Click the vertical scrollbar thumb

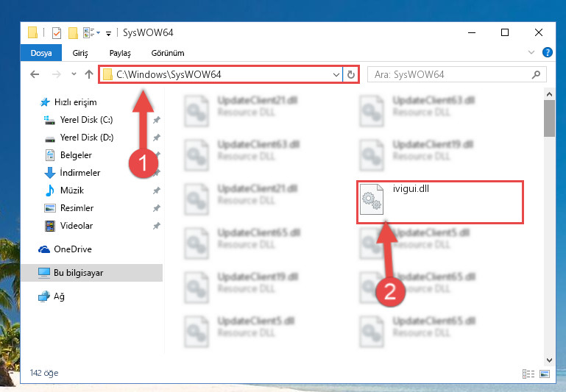click(549, 118)
